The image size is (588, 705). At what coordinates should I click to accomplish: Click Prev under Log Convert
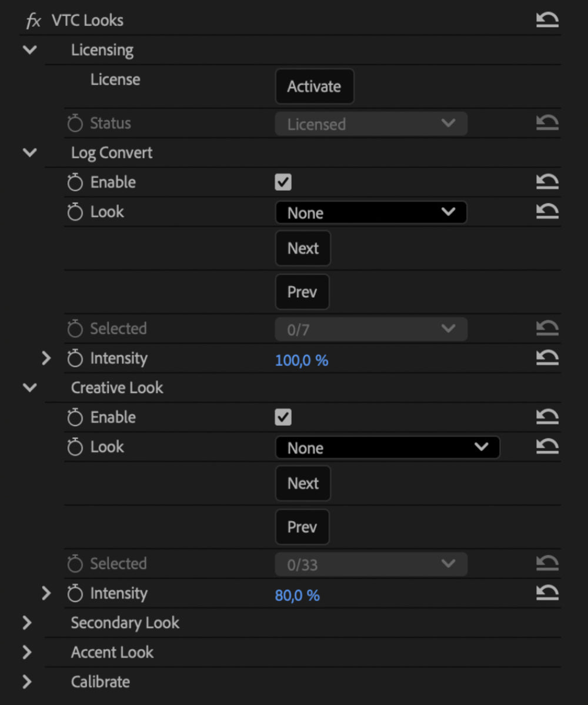coord(302,292)
